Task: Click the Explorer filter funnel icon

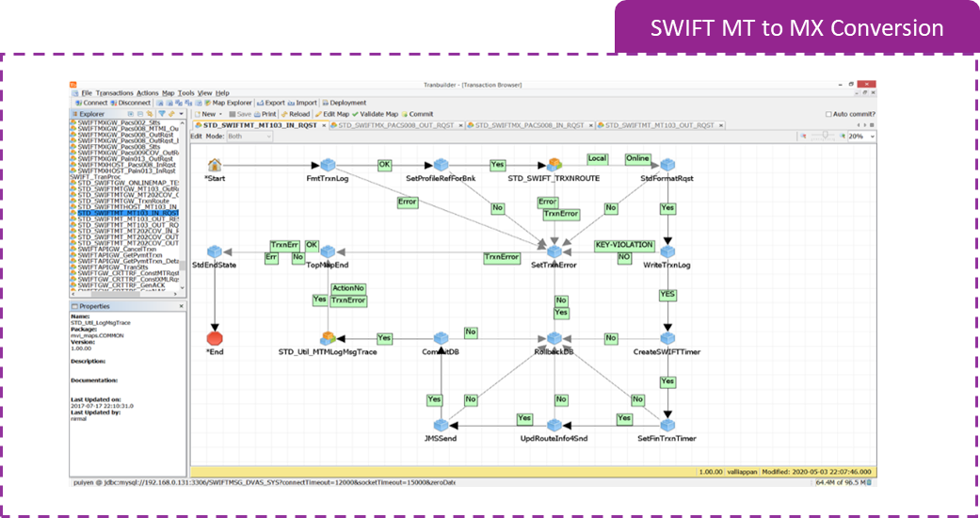Action: click(x=160, y=114)
